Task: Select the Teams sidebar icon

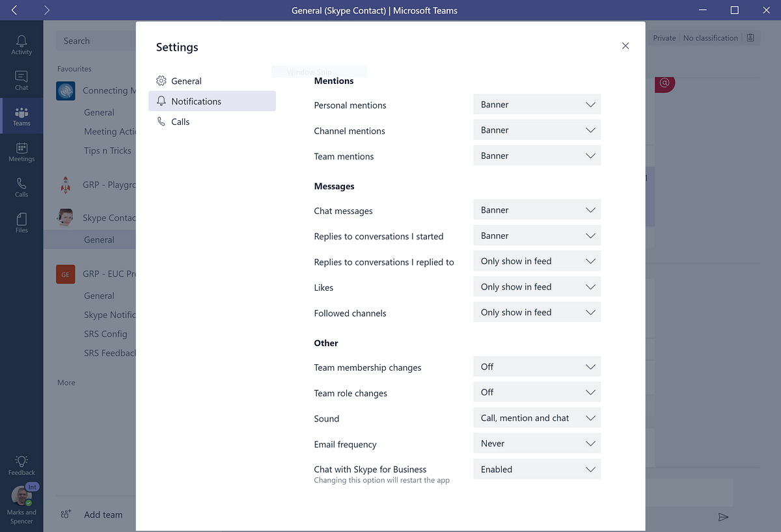Action: click(x=21, y=113)
